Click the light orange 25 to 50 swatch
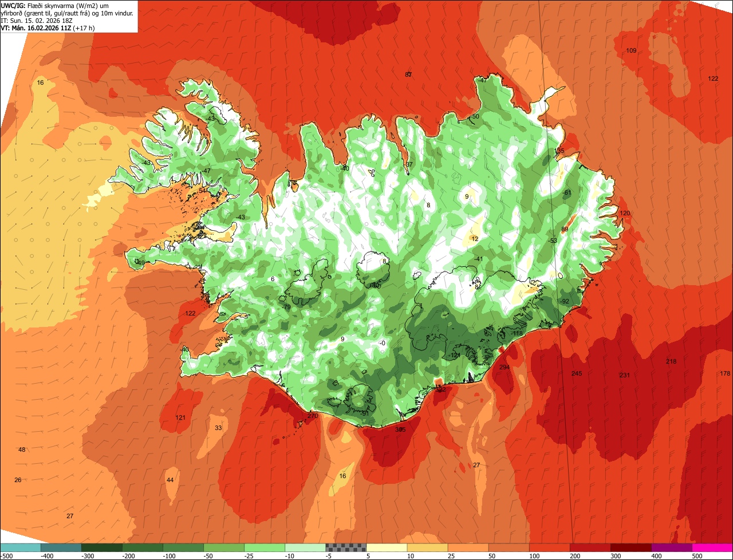This screenshot has height=560, width=733. [468, 547]
